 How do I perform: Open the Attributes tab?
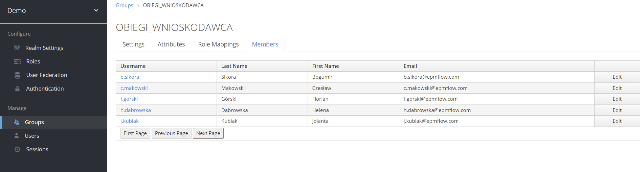[x=171, y=44]
